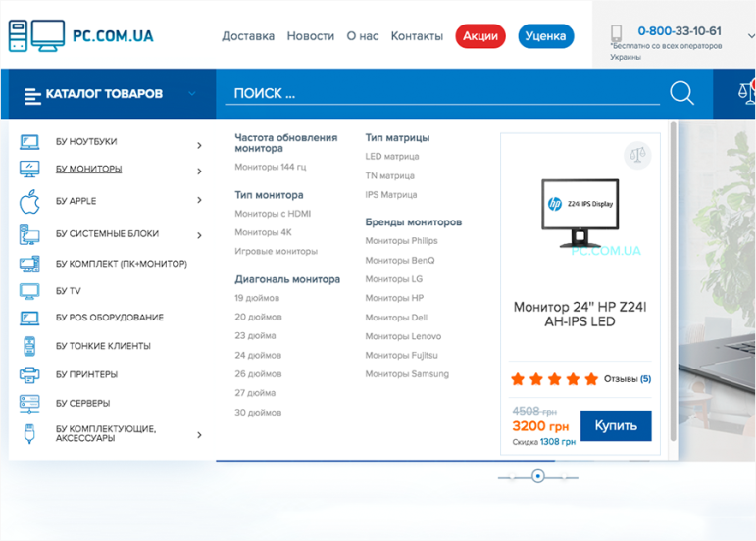Open comparison scales icon in header

point(746,93)
